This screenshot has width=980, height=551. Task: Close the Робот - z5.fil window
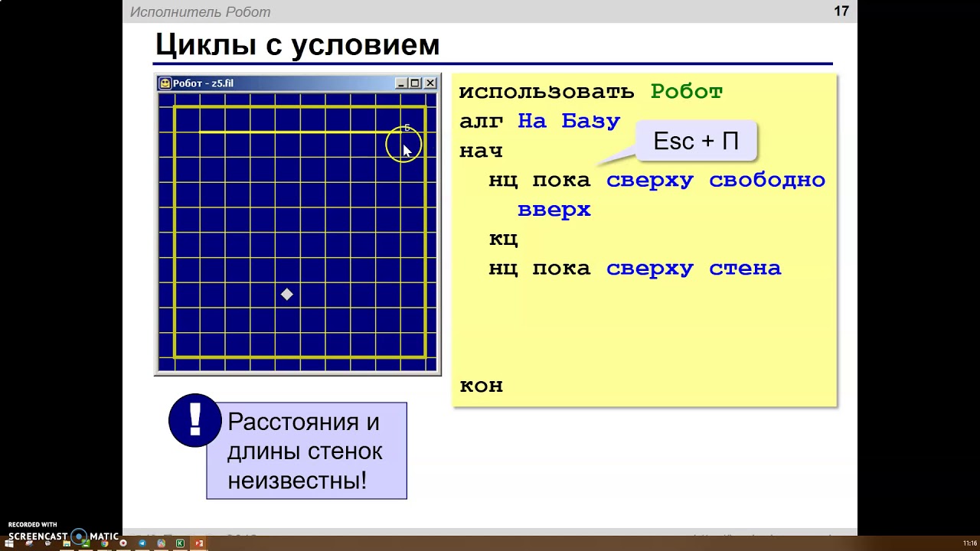point(430,83)
